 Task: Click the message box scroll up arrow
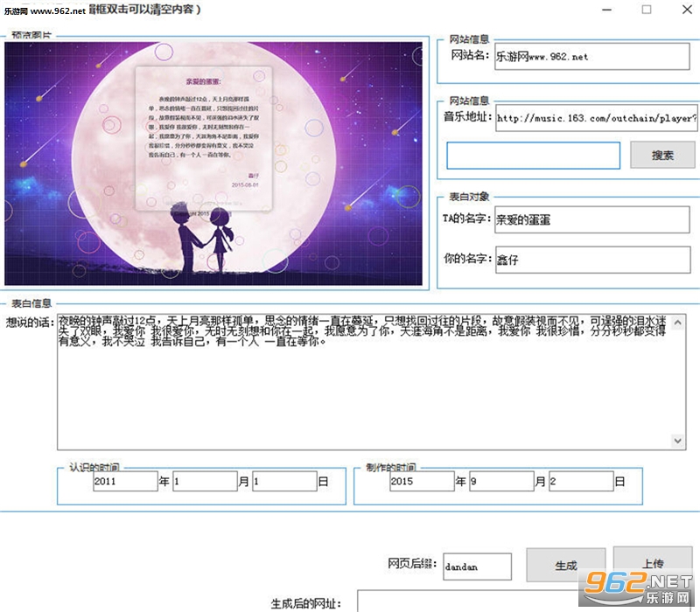click(x=677, y=322)
